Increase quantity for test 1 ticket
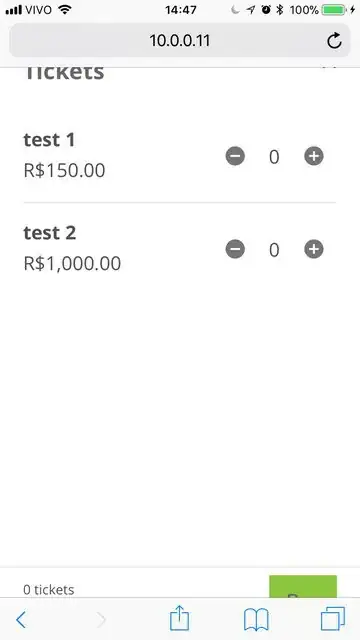 pos(313,156)
